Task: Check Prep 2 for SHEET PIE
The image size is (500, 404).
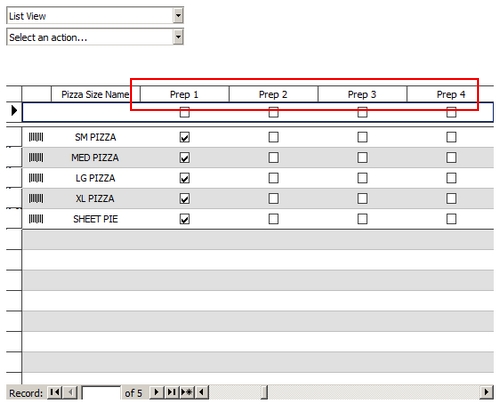Action: click(x=273, y=219)
